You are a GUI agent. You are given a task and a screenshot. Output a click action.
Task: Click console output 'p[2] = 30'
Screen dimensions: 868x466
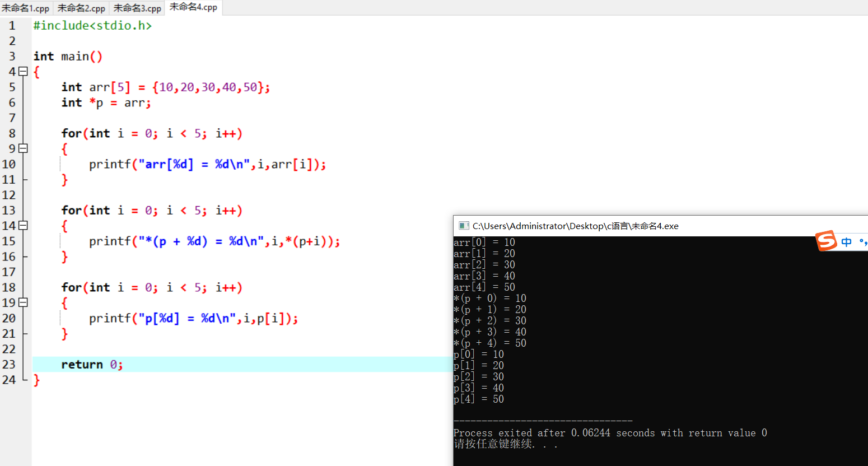[x=479, y=377]
